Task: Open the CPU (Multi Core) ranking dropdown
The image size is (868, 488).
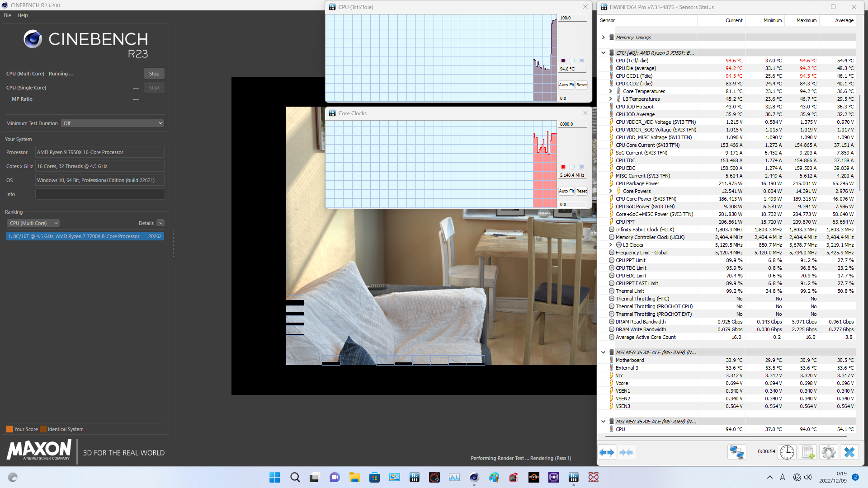Action: coord(33,223)
